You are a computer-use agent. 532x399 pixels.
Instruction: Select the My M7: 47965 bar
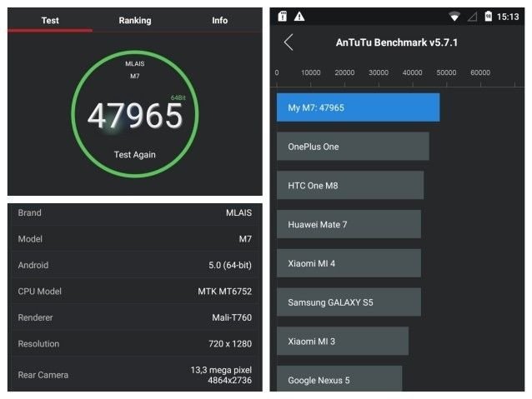358,107
